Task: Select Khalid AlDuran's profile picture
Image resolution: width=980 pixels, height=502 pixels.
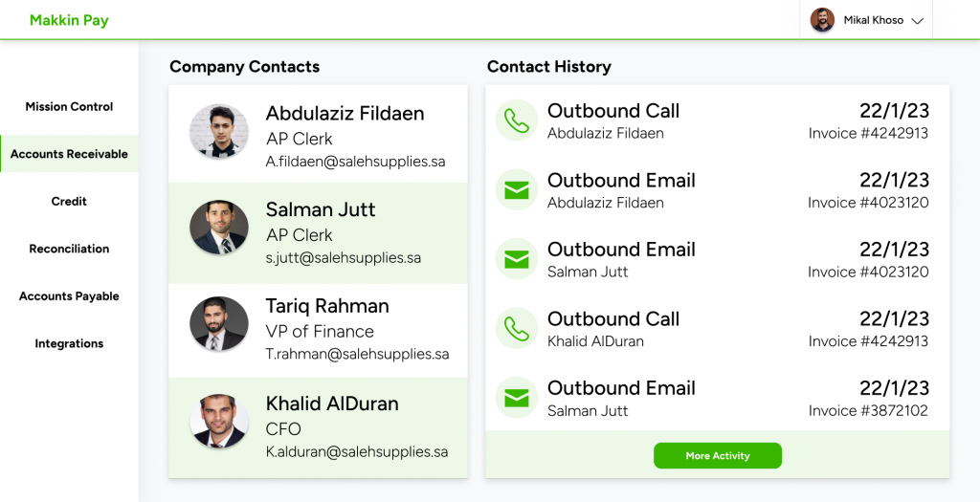Action: 219,422
